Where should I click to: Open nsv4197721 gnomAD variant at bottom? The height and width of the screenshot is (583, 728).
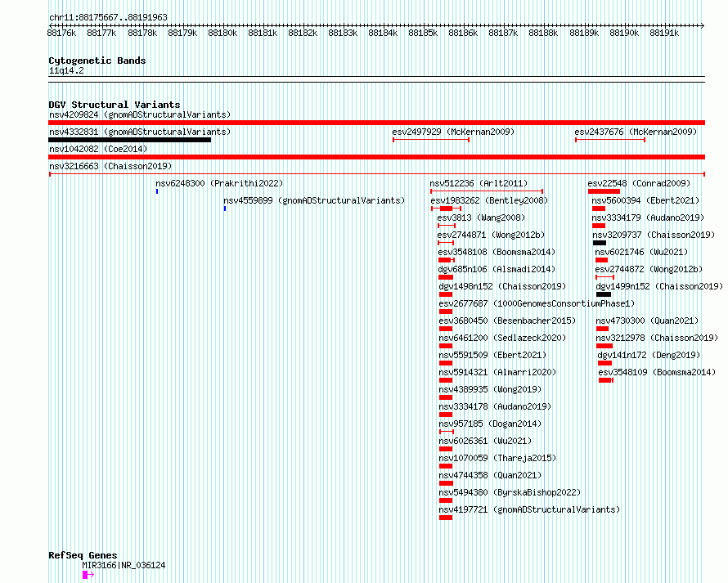[x=529, y=509]
